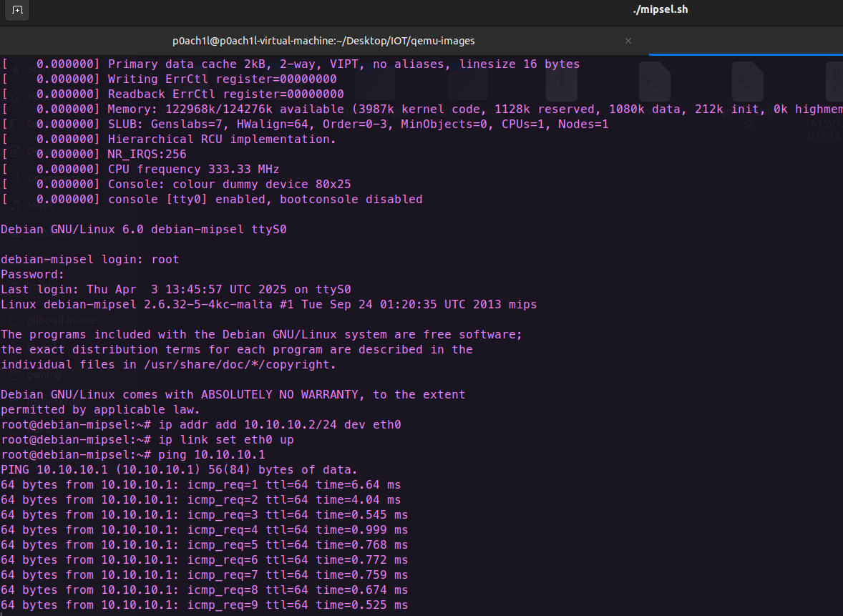Viewport: 843px width, 616px height.
Task: Click the ping reply with icmp_req=4
Action: point(204,531)
